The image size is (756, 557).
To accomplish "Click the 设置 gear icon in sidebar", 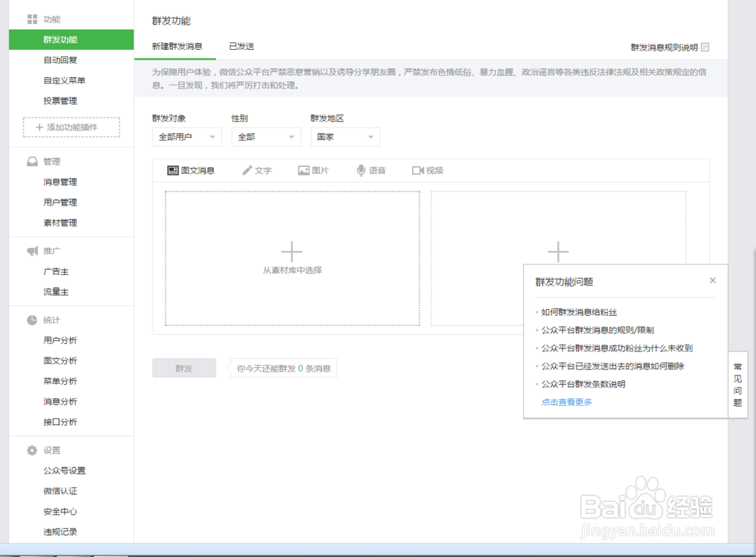I will coord(32,450).
